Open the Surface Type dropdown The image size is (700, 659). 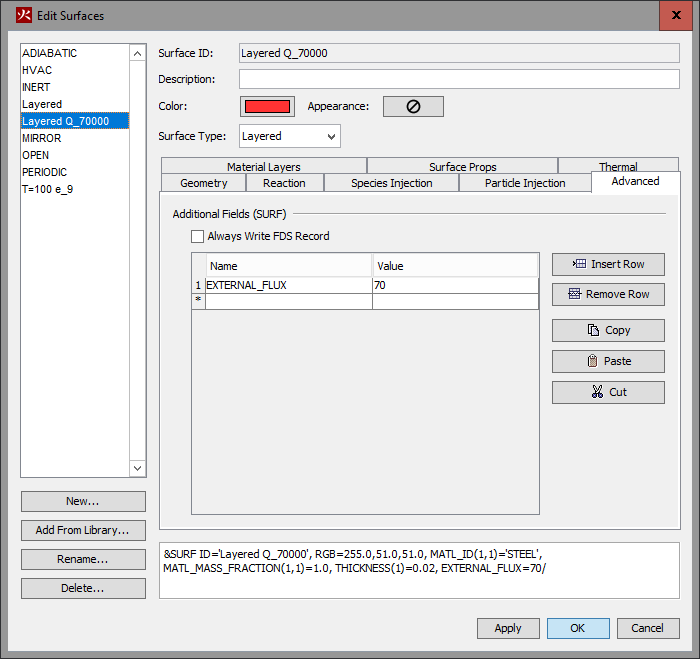[290, 136]
